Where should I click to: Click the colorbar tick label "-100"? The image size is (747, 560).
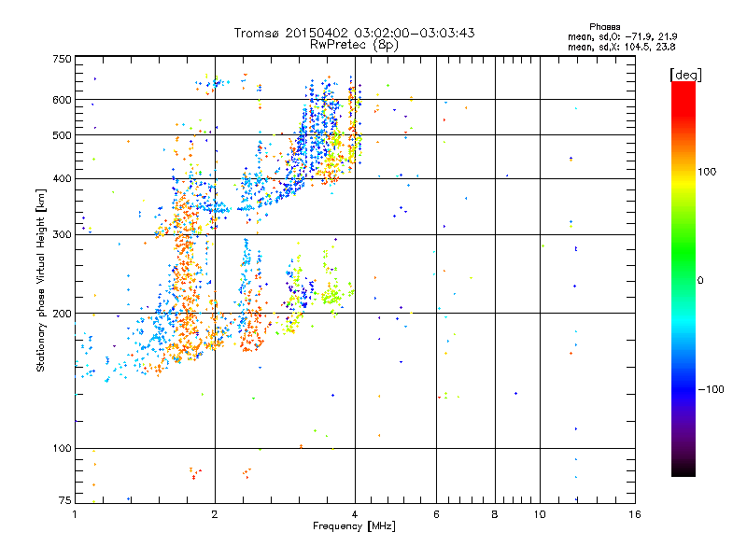711,389
